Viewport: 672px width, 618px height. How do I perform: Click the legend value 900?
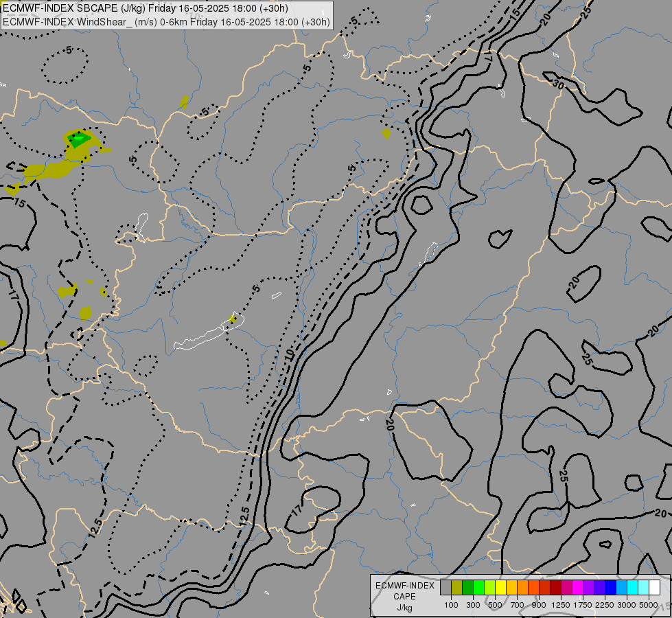[x=539, y=605]
